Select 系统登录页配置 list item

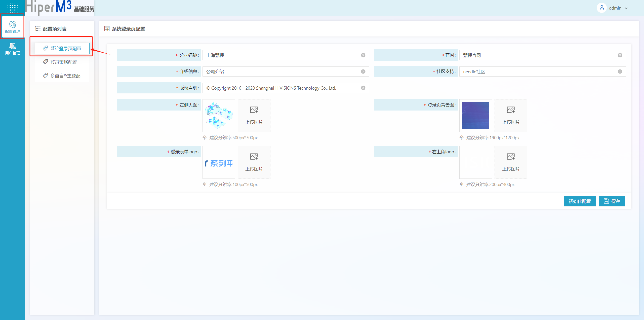[65, 48]
